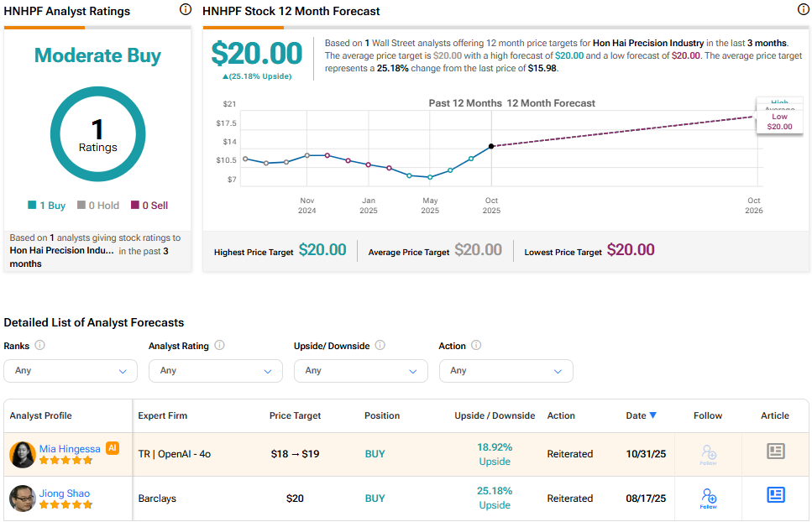Follow analyst Jiong Shao

point(708,498)
